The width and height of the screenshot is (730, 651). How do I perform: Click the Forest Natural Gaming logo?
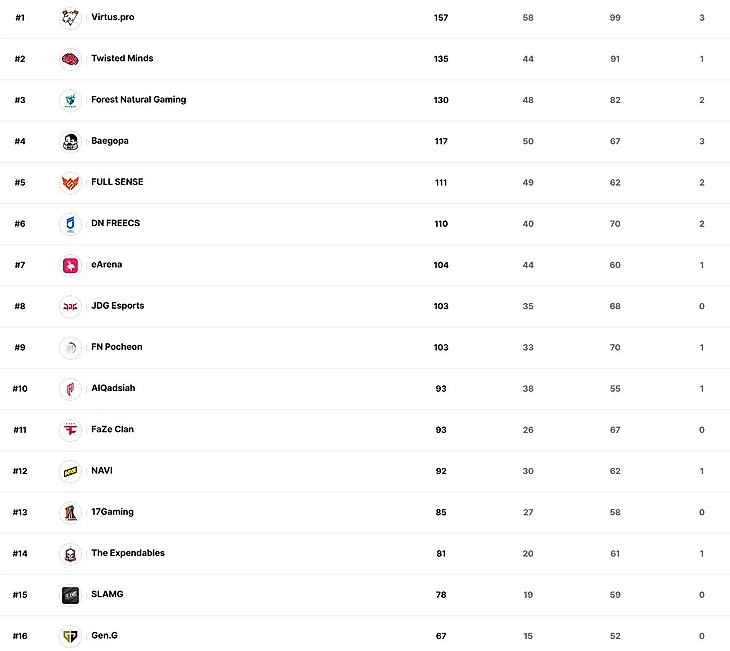point(70,100)
